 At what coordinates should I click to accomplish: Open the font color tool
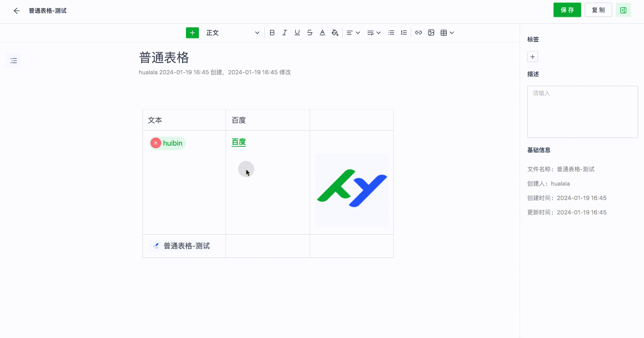click(322, 33)
